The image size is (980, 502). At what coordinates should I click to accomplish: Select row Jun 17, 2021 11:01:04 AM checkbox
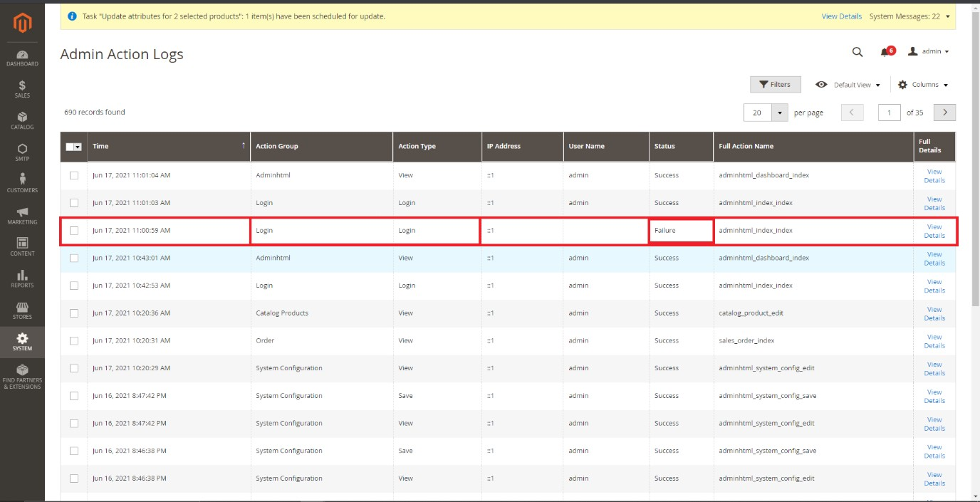point(74,175)
